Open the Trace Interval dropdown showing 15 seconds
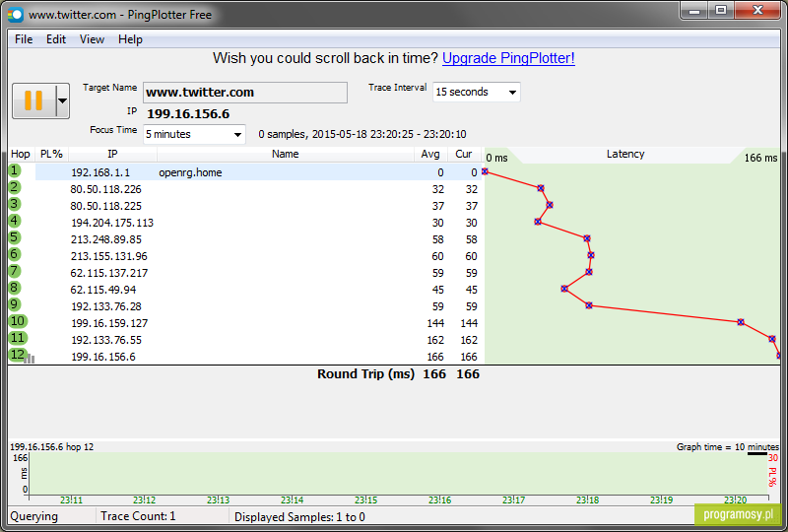The height and width of the screenshot is (532, 788). click(x=476, y=92)
